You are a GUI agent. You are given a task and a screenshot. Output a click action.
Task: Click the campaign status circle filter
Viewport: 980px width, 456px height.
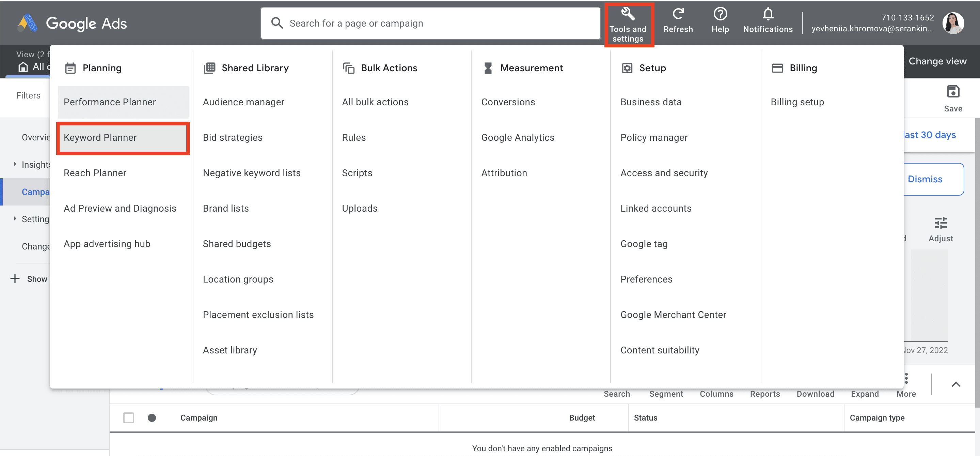click(x=153, y=417)
